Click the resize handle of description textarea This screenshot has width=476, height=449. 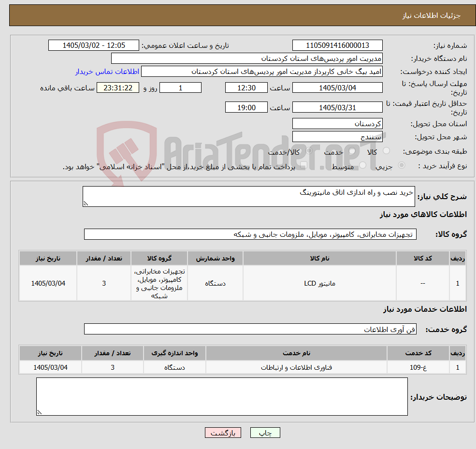86,203
